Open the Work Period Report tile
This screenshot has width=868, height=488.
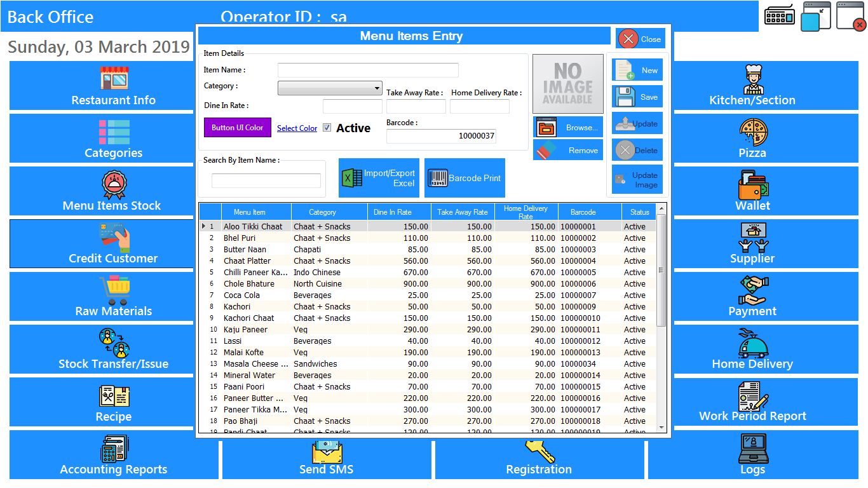[764, 402]
